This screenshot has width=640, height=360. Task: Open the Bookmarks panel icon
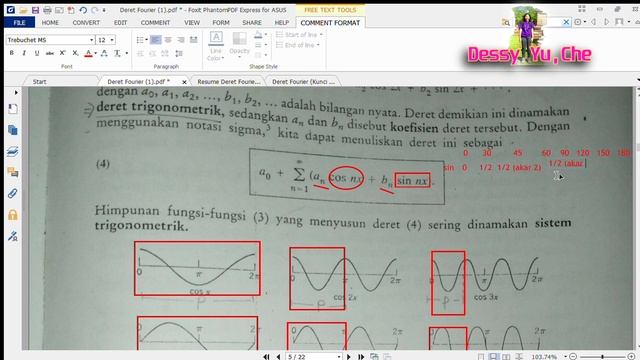click(13, 109)
